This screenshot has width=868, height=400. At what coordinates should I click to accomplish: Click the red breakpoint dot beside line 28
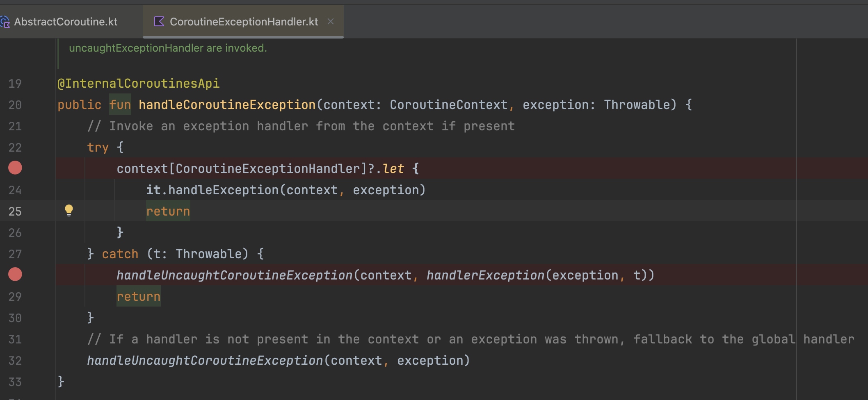pyautogui.click(x=15, y=274)
